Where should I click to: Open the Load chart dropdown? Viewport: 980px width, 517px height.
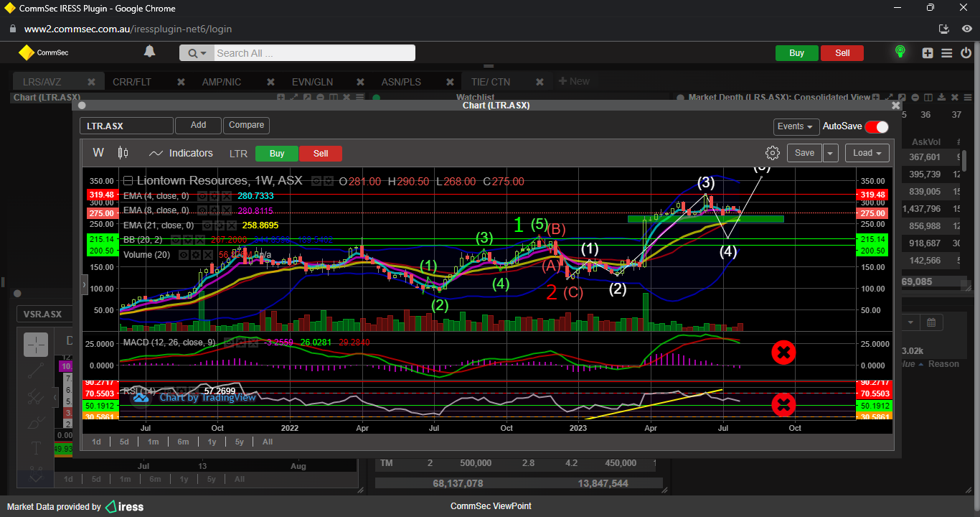pyautogui.click(x=867, y=153)
